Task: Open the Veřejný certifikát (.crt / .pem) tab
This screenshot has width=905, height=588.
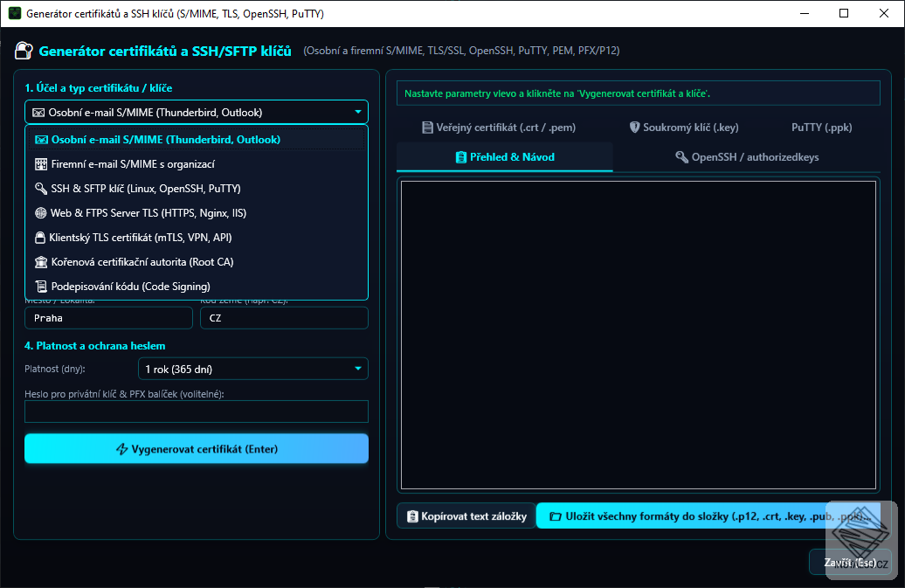Action: 500,128
